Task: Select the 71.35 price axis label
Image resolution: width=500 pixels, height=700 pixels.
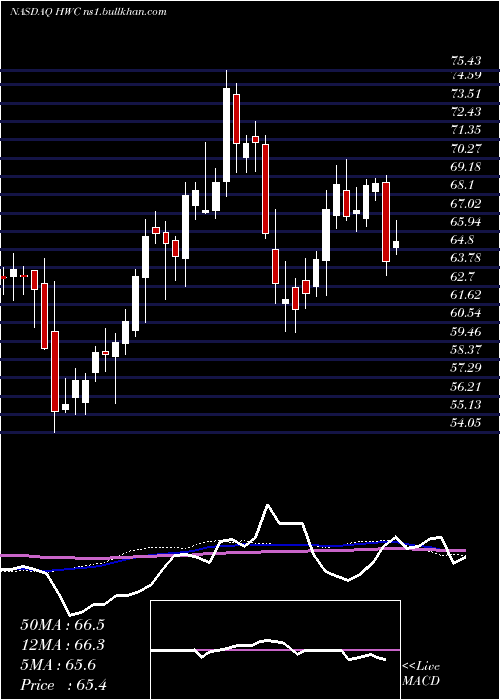Action: click(x=464, y=130)
